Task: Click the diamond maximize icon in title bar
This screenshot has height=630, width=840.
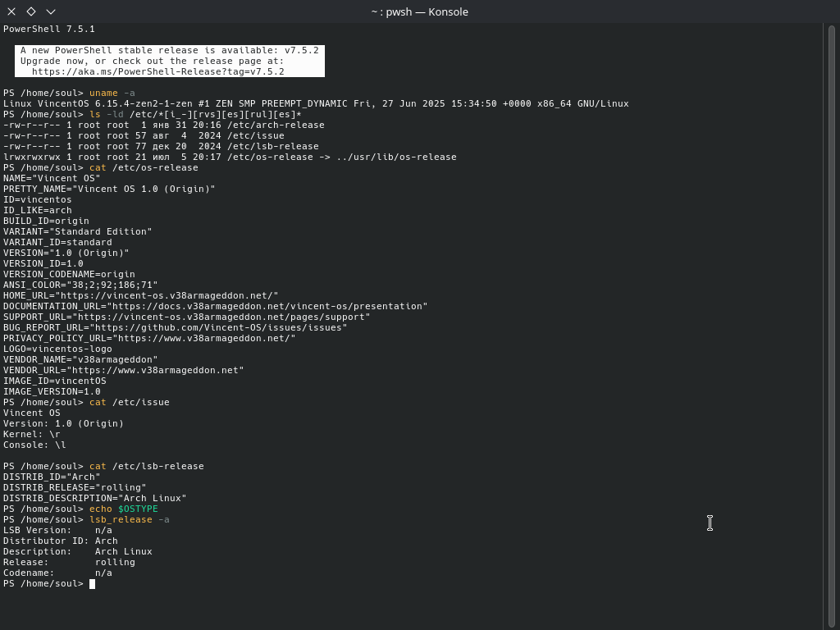Action: [31, 11]
